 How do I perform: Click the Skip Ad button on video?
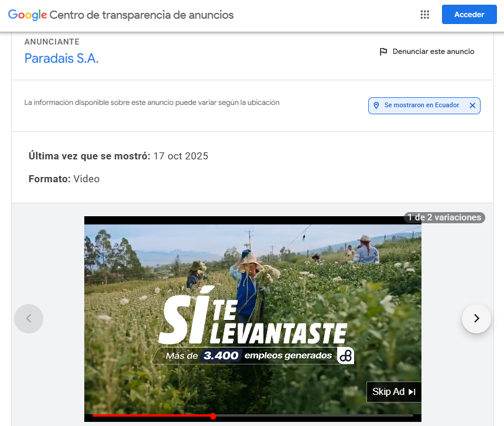click(x=394, y=391)
